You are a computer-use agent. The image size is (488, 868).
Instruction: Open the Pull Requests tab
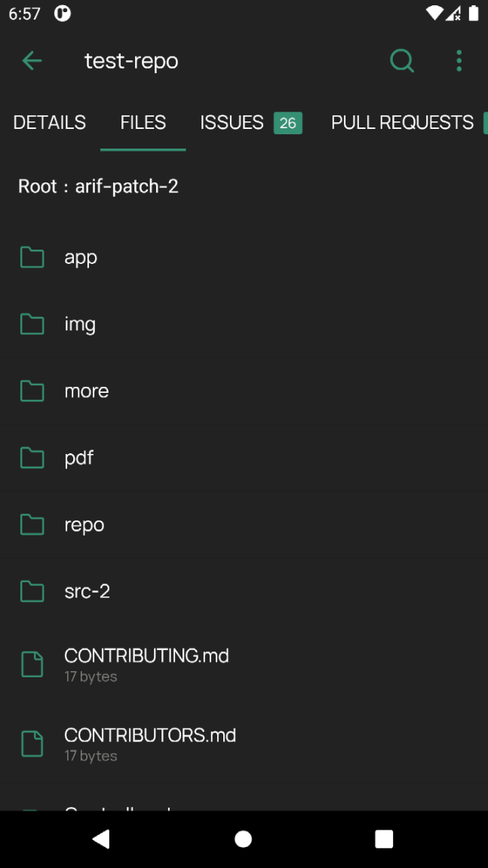[x=402, y=123]
